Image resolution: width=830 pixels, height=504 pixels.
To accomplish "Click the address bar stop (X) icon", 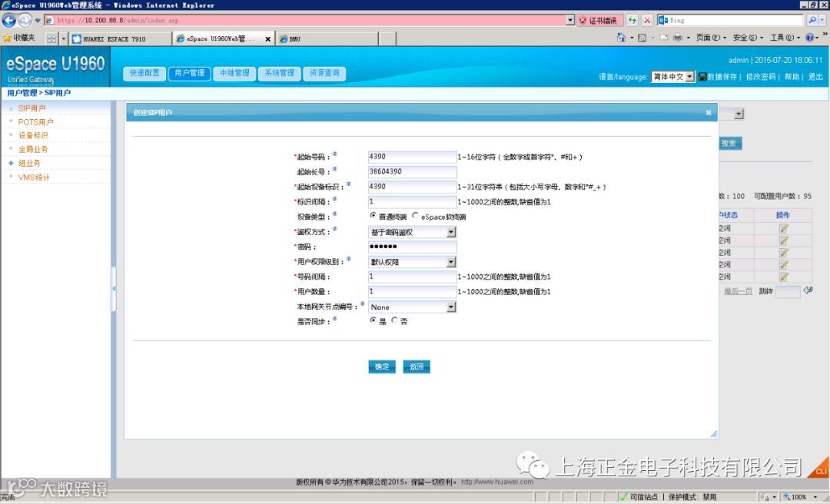I will 647,21.
